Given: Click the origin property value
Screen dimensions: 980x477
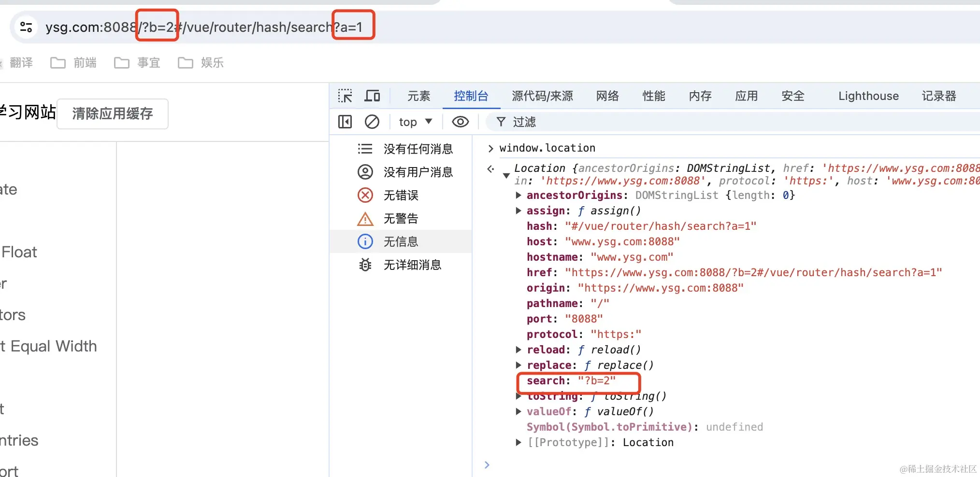Looking at the screenshot, I should 661,288.
